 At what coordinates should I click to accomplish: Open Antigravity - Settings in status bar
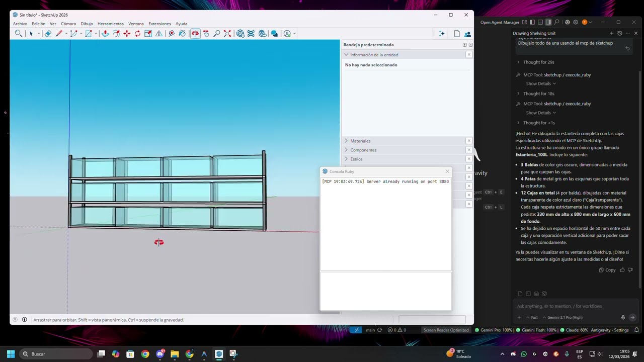[x=610, y=330]
